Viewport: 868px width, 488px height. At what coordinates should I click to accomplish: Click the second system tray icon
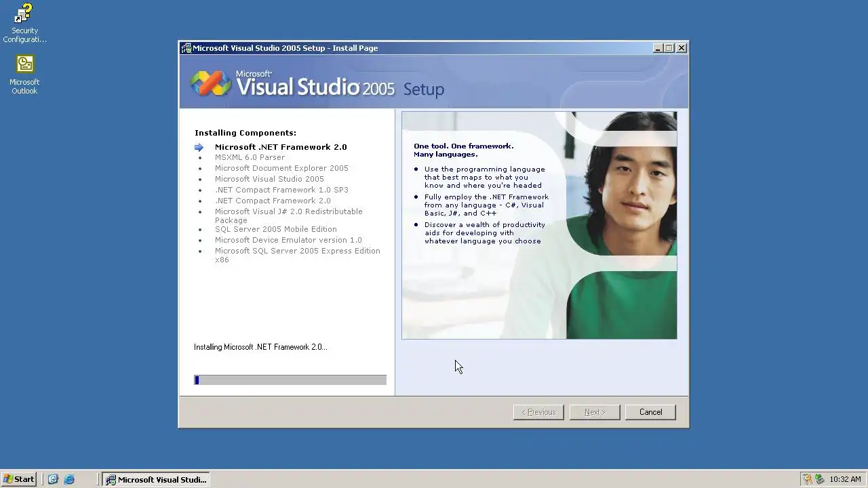819,479
